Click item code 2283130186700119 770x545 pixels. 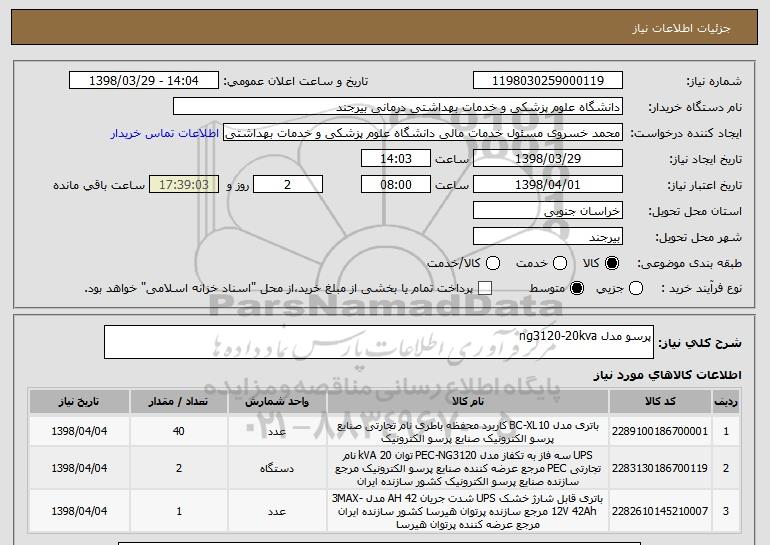(660, 468)
